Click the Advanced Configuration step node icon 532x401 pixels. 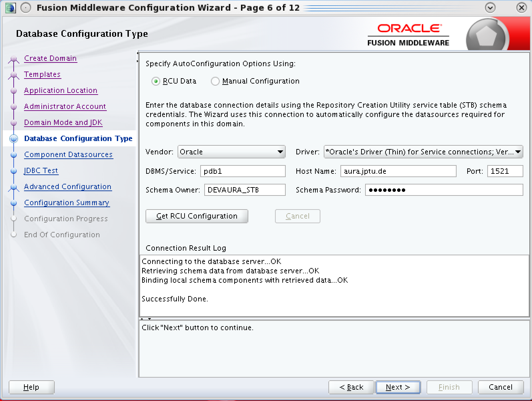(14, 187)
